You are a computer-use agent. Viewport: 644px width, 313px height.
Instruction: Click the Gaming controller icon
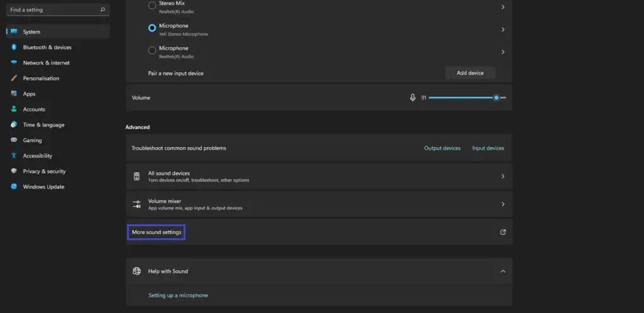(x=14, y=140)
